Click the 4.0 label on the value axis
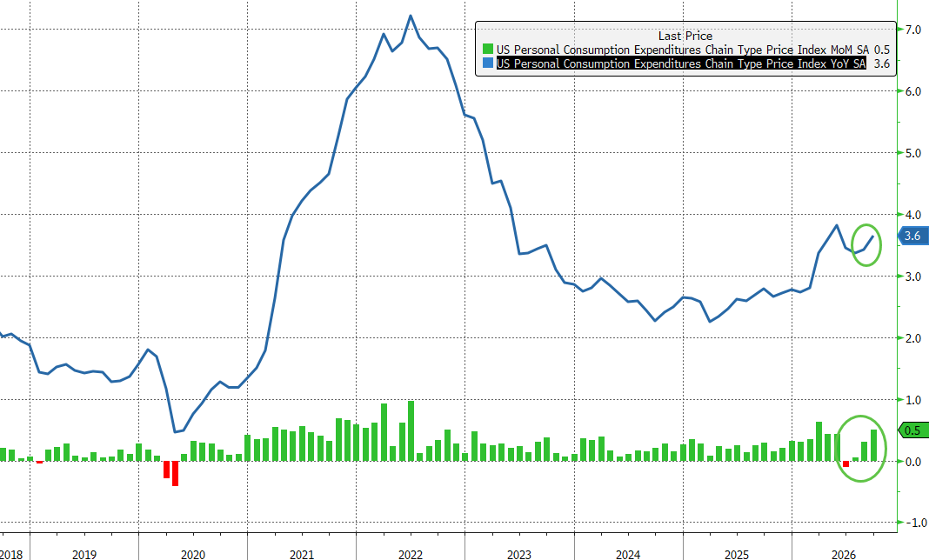The image size is (929, 560). [x=913, y=215]
